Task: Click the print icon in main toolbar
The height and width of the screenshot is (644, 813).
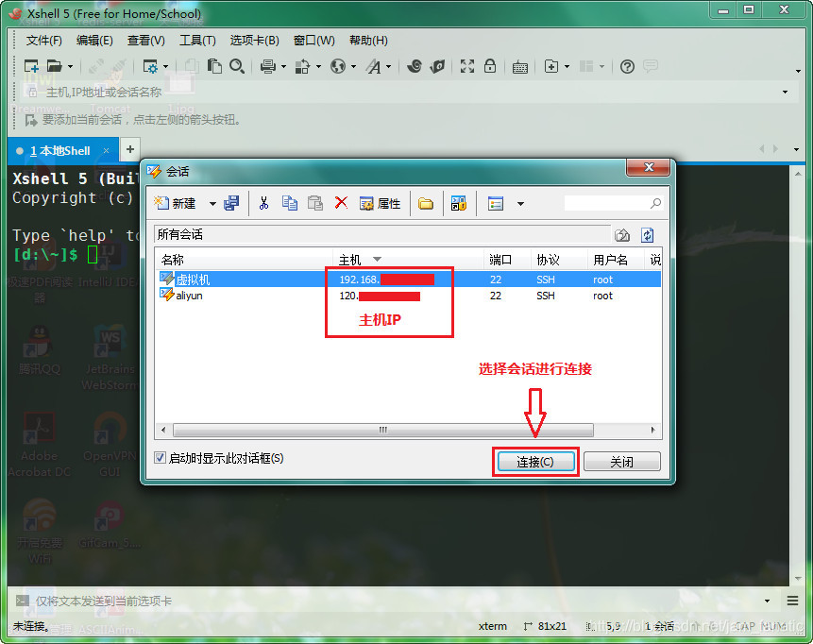Action: point(268,66)
